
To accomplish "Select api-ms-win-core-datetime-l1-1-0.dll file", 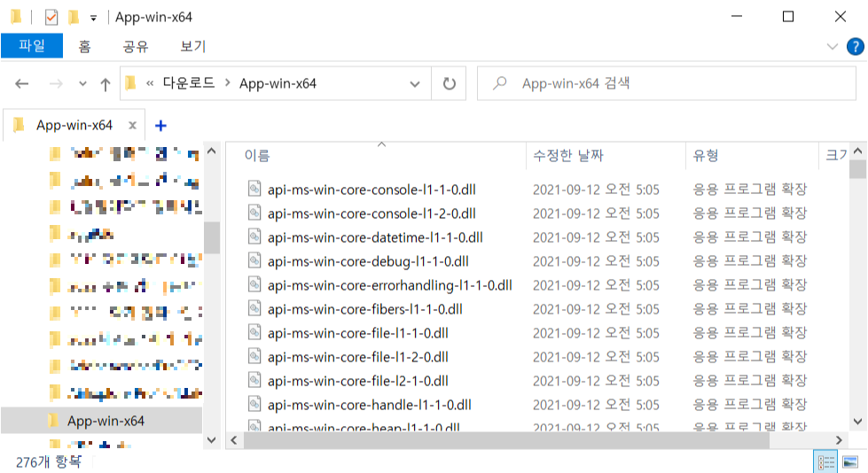I will (x=375, y=237).
